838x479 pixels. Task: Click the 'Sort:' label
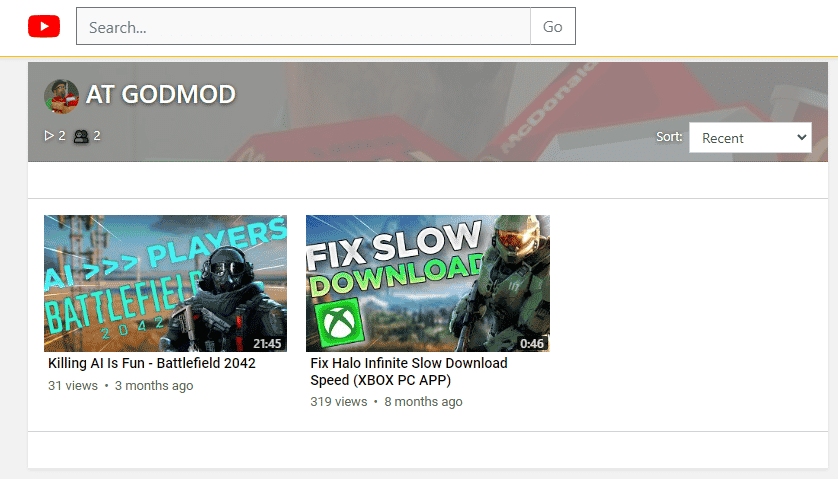tap(669, 137)
